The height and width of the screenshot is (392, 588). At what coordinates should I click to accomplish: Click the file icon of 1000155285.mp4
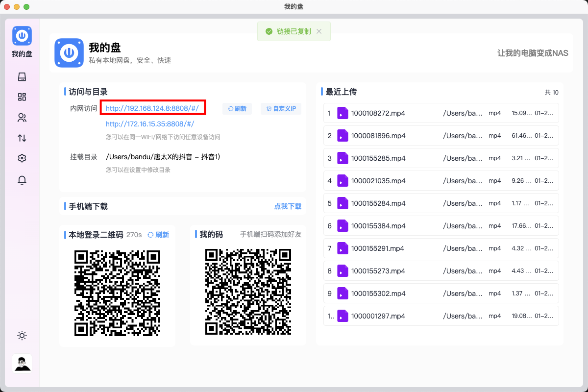click(343, 158)
